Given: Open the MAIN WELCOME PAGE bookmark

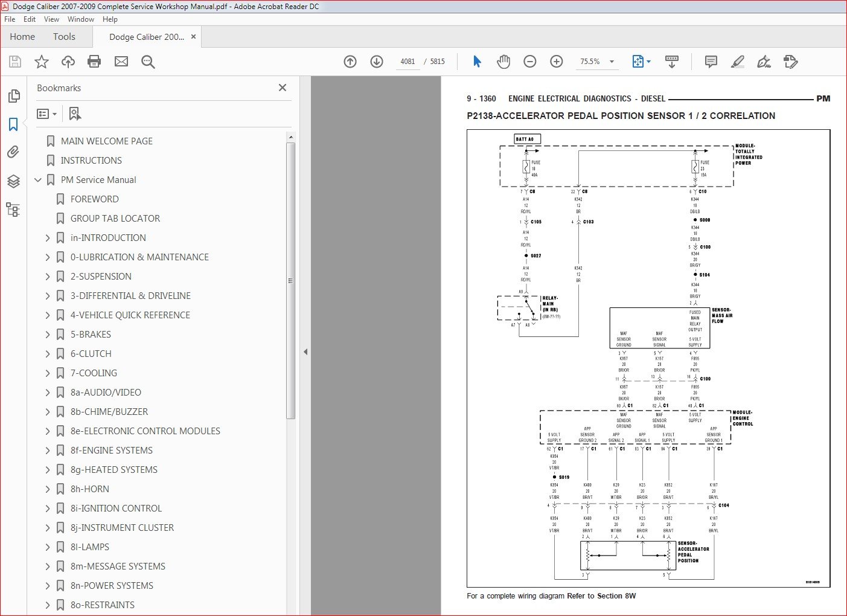Looking at the screenshot, I should click(x=107, y=141).
